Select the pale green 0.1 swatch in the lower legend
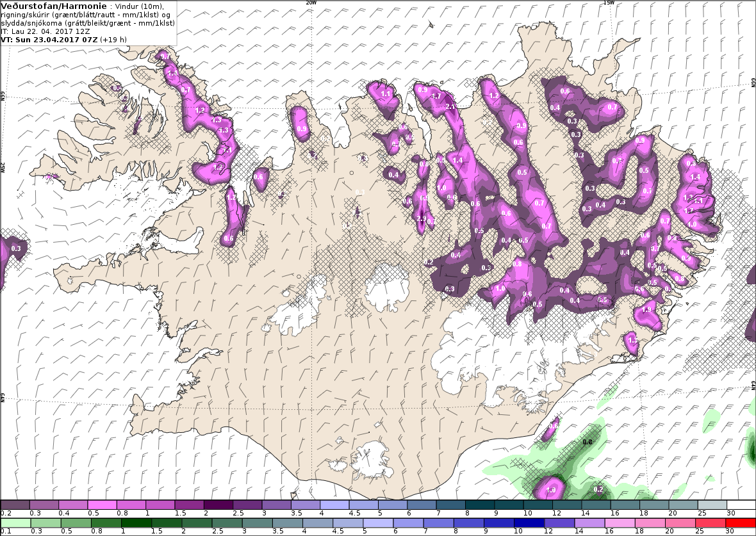The height and width of the screenshot is (536, 756). pos(16,523)
